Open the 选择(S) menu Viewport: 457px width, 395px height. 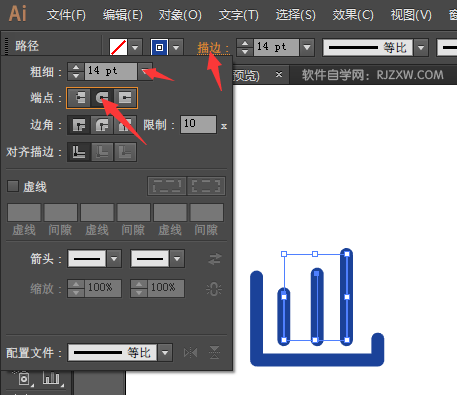[x=295, y=15]
